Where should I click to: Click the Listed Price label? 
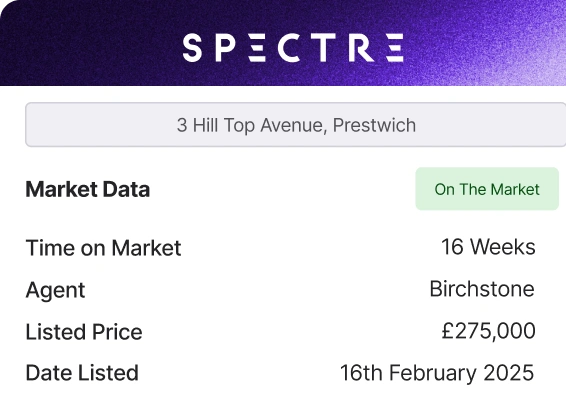[x=84, y=332]
